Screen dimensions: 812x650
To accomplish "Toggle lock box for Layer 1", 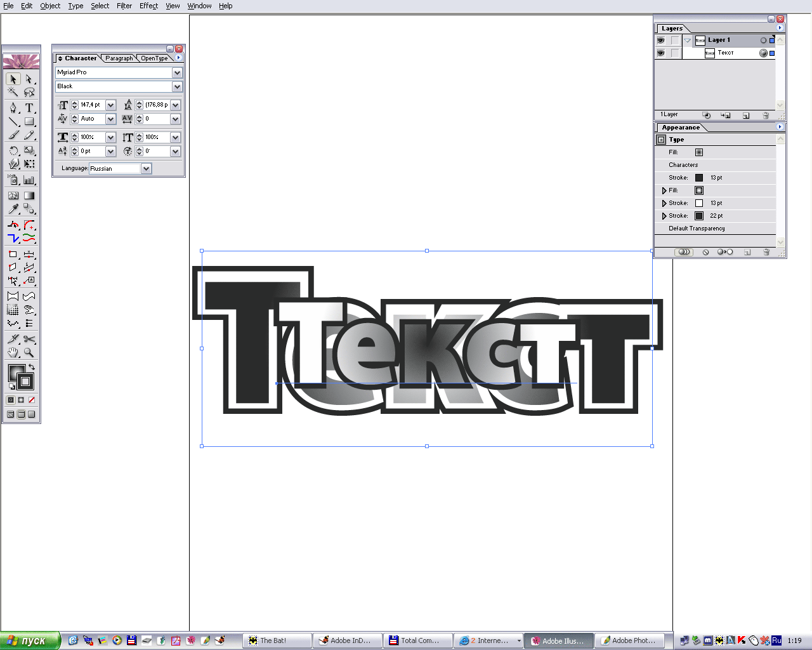I will pyautogui.click(x=674, y=40).
